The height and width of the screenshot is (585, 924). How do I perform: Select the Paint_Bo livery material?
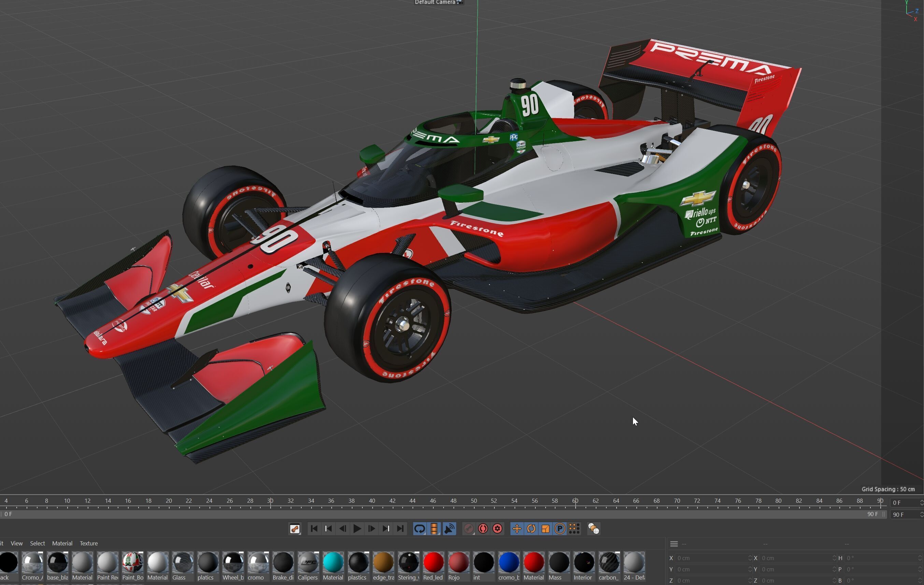tap(132, 562)
